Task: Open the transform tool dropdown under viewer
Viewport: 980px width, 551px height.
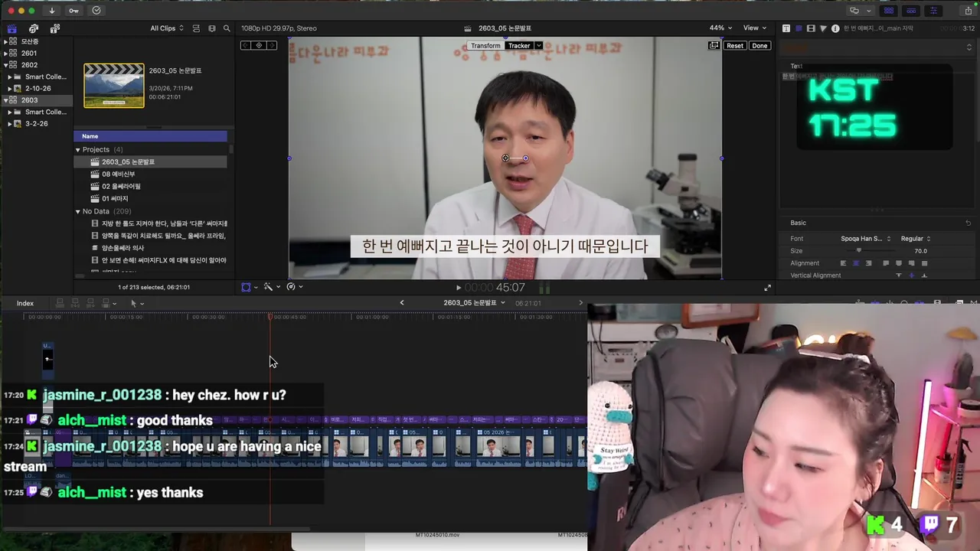Action: click(x=250, y=287)
